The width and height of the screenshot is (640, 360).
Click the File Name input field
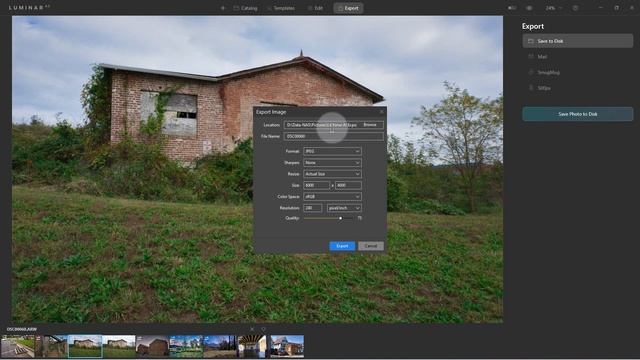tap(333, 136)
